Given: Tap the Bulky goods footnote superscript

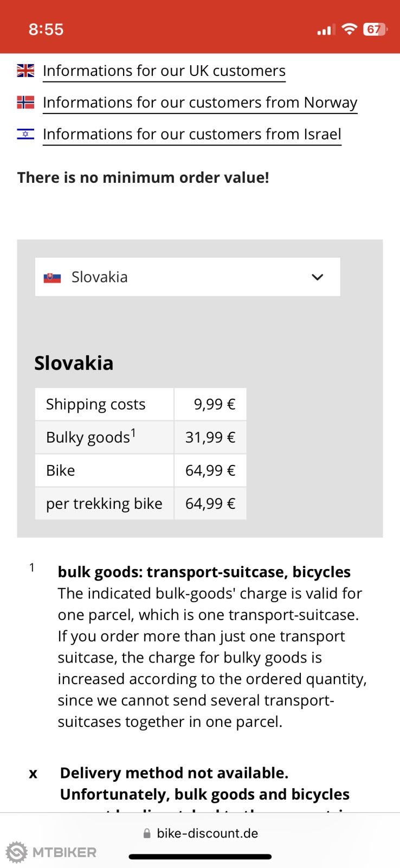Looking at the screenshot, I should (x=133, y=432).
